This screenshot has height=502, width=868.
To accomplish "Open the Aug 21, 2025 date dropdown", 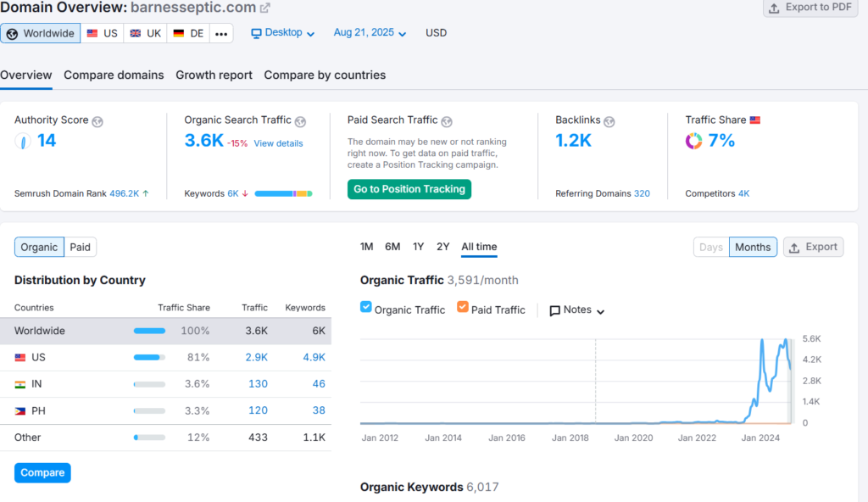I will pos(370,33).
